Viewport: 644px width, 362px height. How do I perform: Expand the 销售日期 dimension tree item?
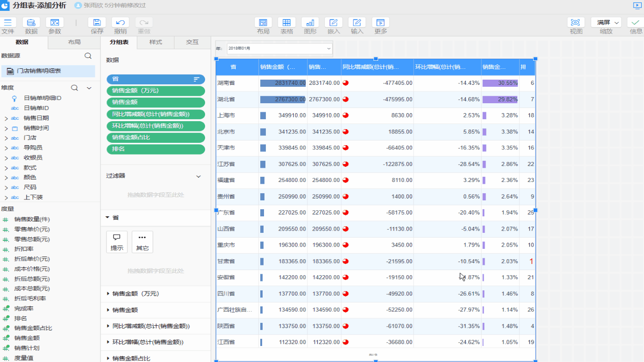click(x=6, y=118)
